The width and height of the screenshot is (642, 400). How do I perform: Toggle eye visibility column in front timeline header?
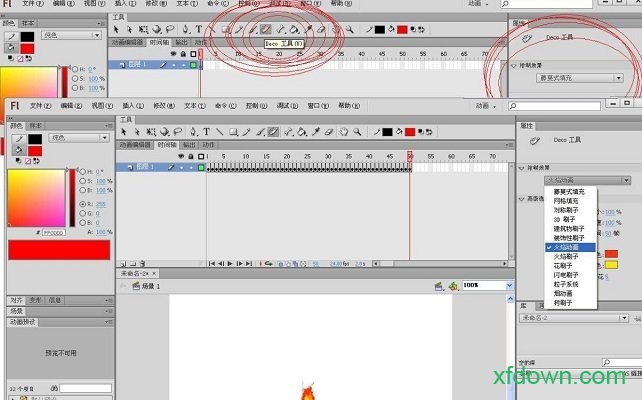coord(181,156)
